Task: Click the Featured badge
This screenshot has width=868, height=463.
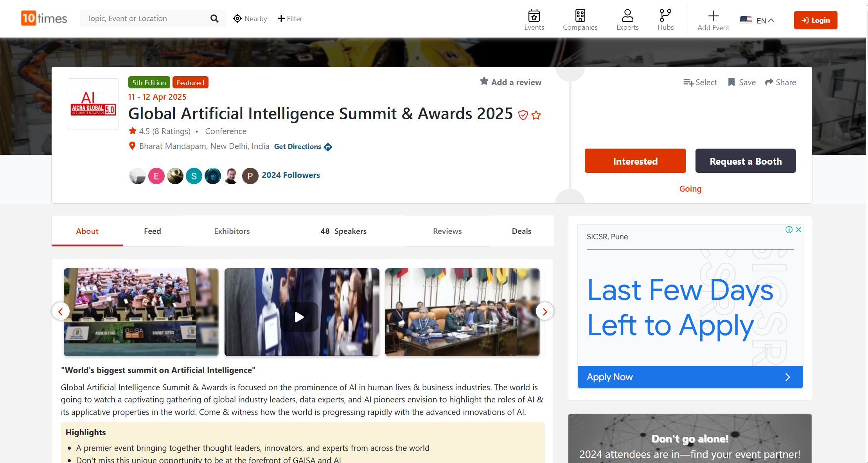Action: (x=190, y=83)
